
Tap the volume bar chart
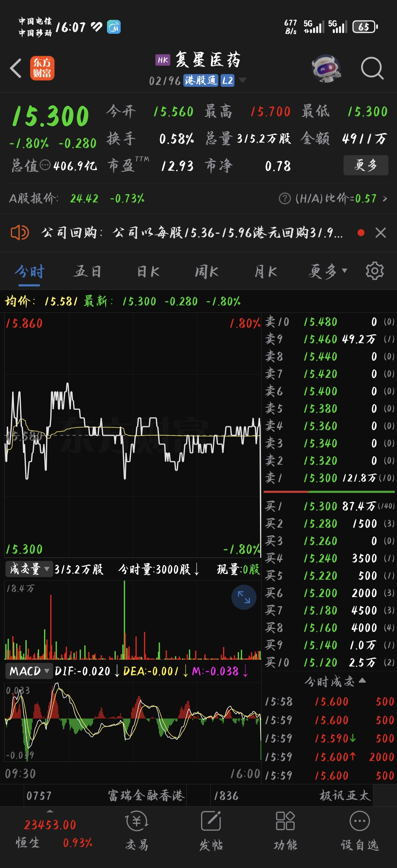point(132,620)
